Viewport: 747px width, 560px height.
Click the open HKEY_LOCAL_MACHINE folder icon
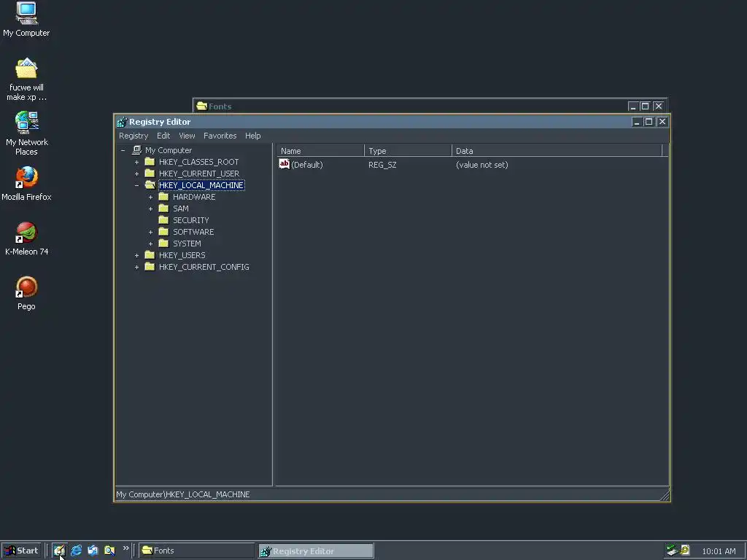[150, 184]
